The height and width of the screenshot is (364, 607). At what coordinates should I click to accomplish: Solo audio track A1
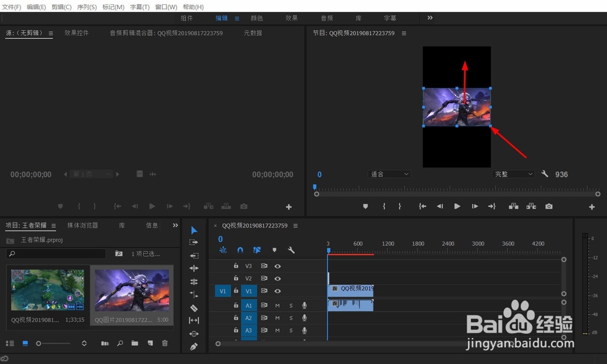(x=291, y=306)
